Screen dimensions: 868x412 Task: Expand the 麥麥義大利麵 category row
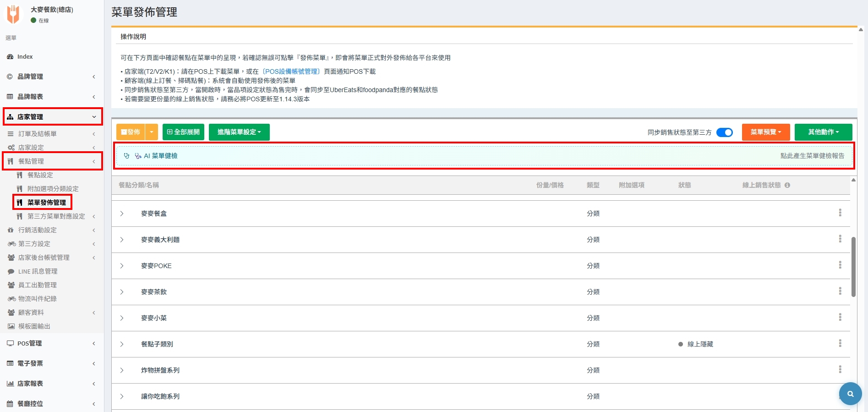(122, 240)
